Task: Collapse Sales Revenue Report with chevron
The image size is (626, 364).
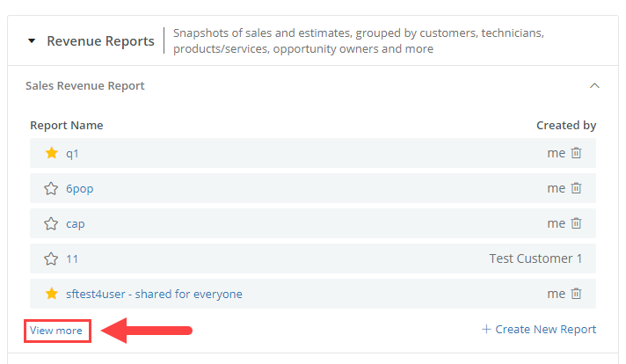Action: (594, 85)
